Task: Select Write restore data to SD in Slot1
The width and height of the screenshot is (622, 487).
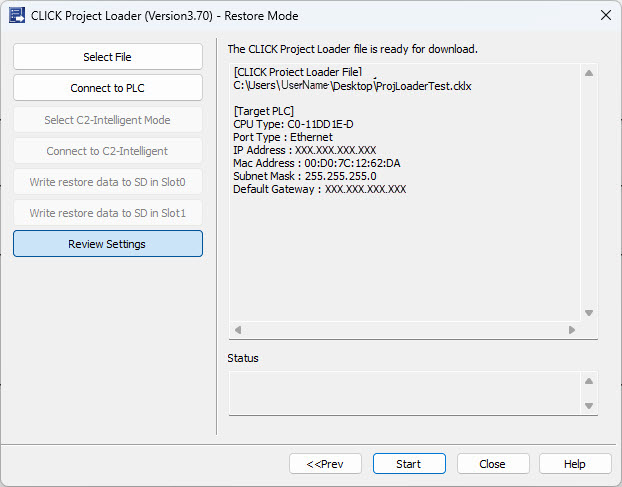Action: [108, 213]
